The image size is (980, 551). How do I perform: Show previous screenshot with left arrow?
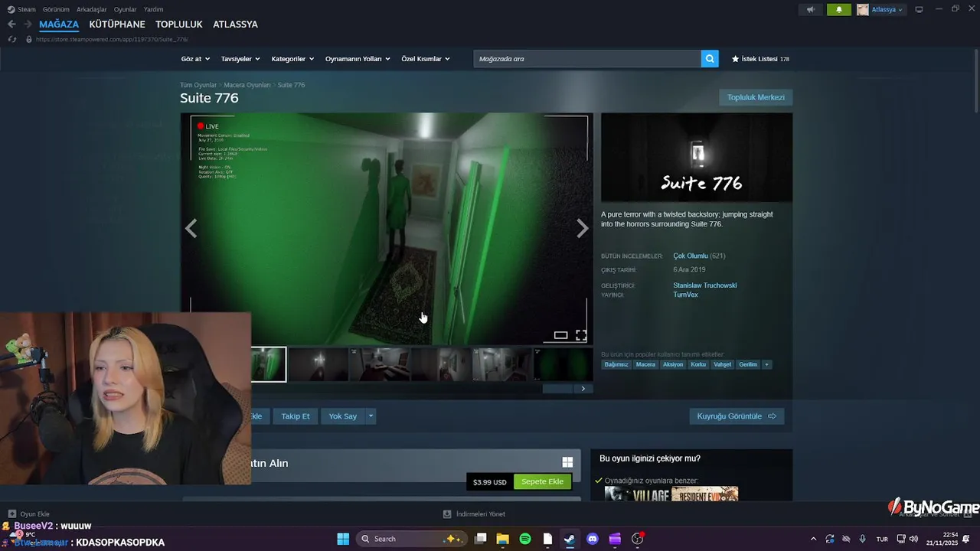pyautogui.click(x=191, y=228)
